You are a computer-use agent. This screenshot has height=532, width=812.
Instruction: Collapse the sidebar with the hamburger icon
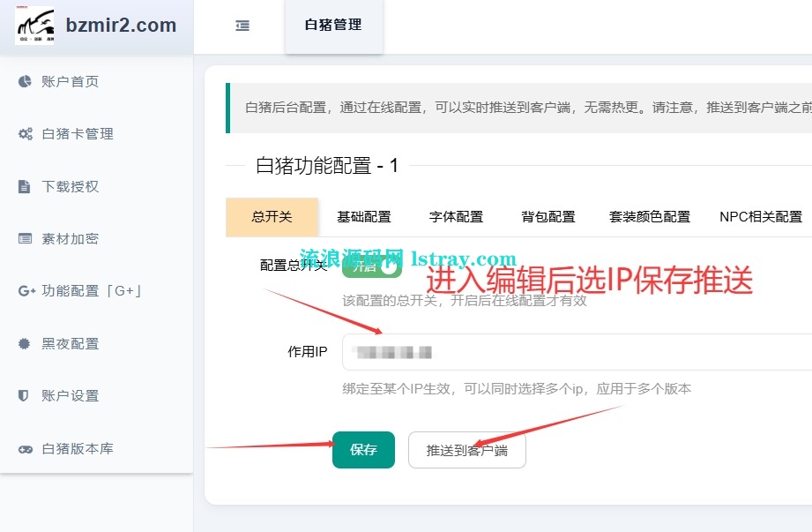(x=242, y=26)
